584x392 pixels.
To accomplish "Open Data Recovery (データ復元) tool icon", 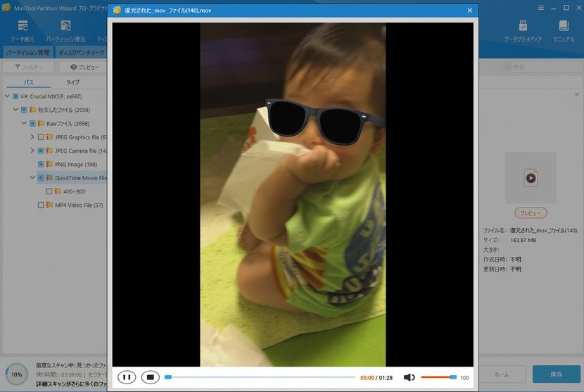I will (x=23, y=31).
